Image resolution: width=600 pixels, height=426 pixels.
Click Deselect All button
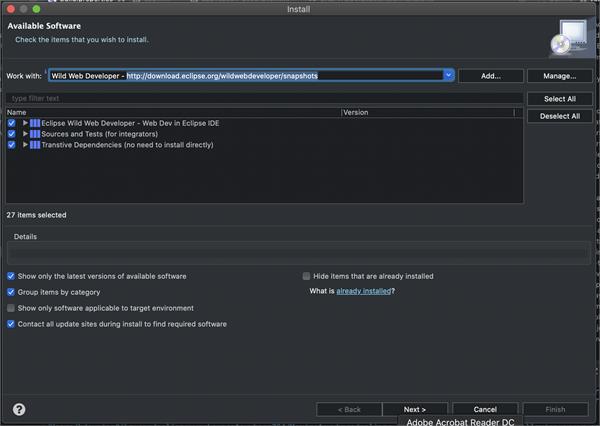click(560, 116)
